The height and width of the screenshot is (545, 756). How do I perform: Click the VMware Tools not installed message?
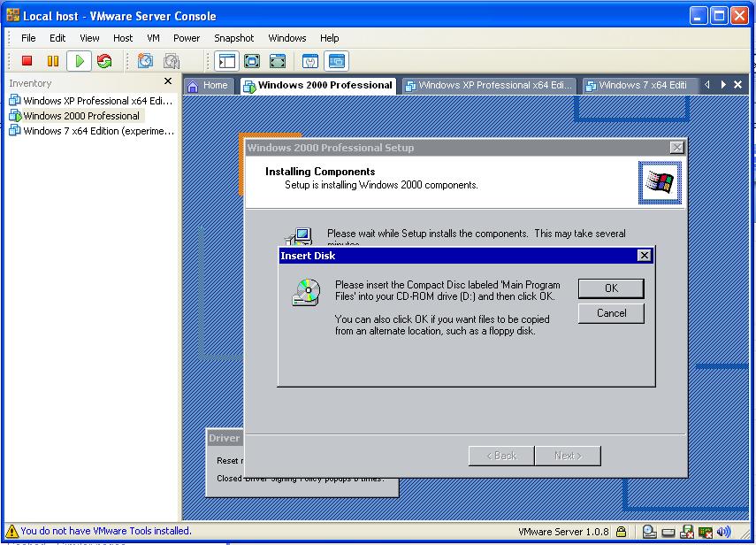tap(106, 531)
